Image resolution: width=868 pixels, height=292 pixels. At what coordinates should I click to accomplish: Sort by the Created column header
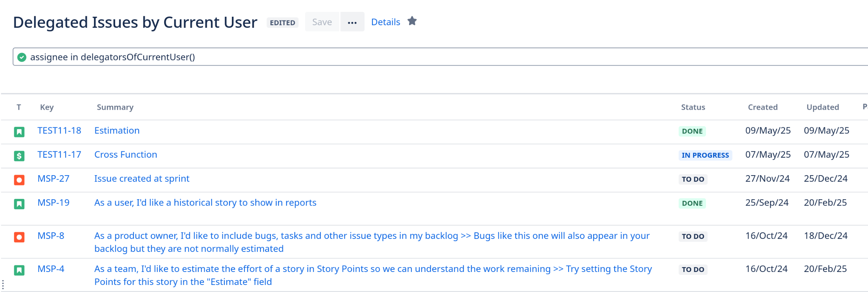[x=762, y=107]
